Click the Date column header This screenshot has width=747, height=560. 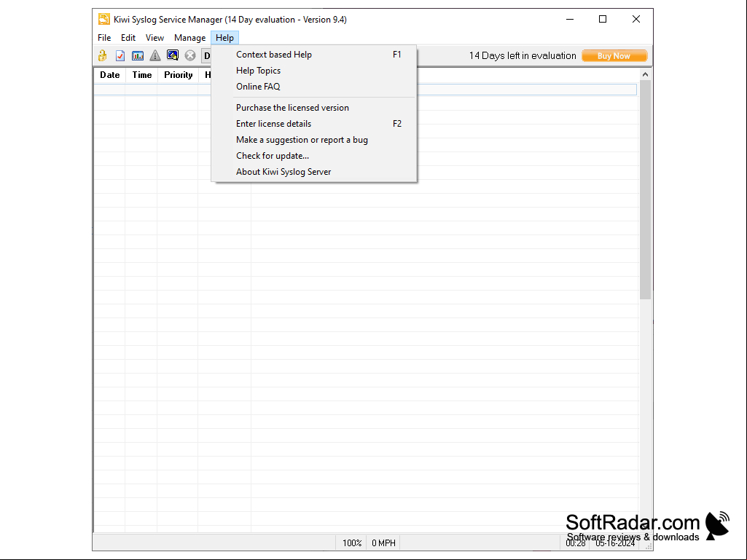click(109, 75)
